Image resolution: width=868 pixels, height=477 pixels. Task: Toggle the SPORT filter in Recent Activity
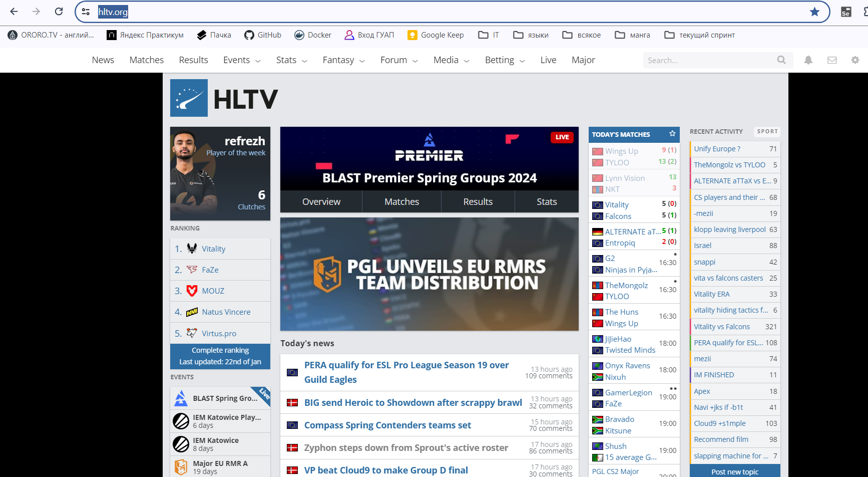767,131
